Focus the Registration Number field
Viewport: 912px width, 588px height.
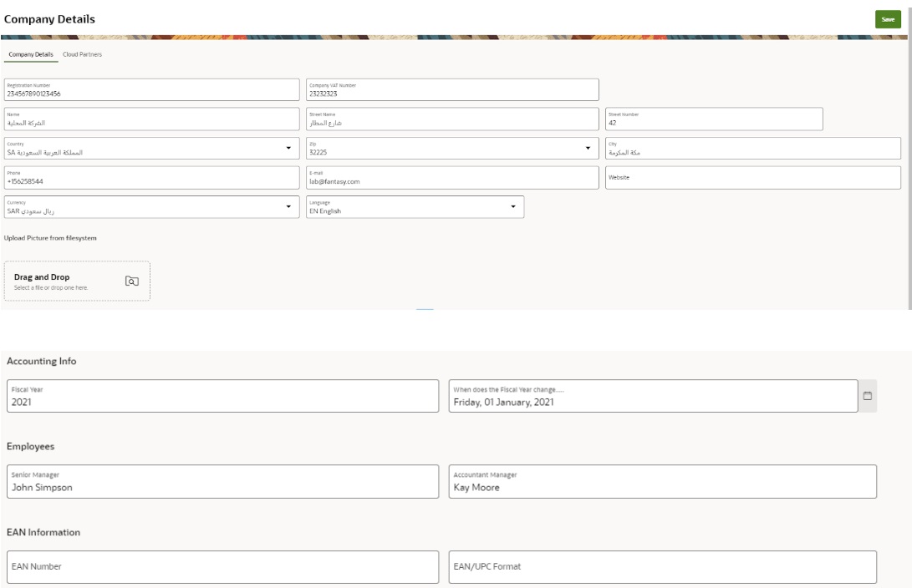[152, 89]
